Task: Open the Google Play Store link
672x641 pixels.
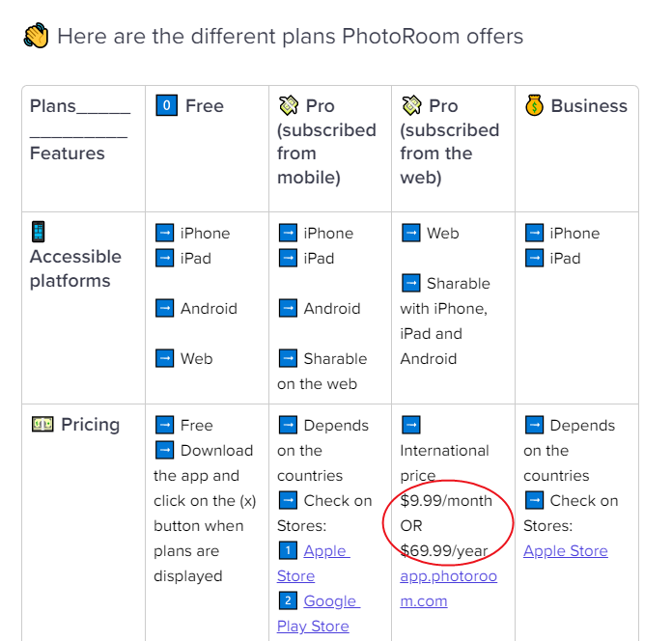Action: [319, 613]
